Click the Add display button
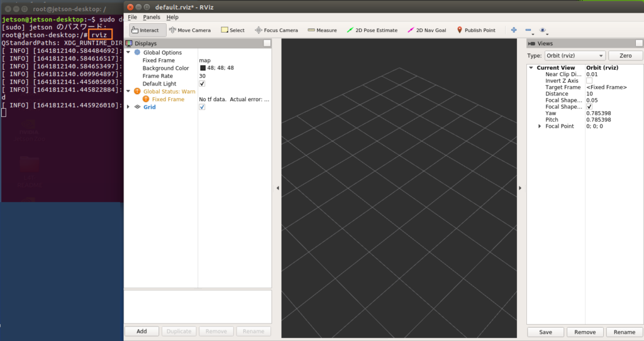The height and width of the screenshot is (341, 644). (142, 331)
